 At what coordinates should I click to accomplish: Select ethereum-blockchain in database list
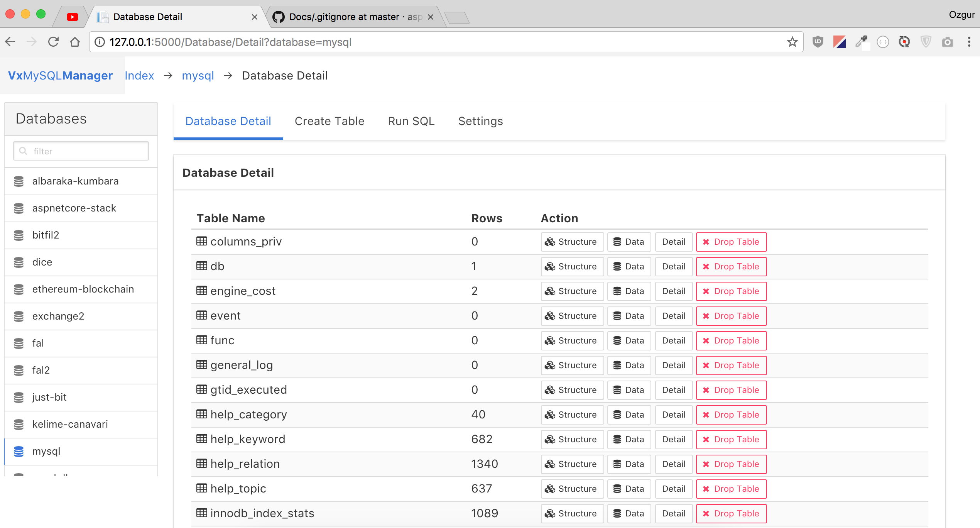click(x=83, y=289)
